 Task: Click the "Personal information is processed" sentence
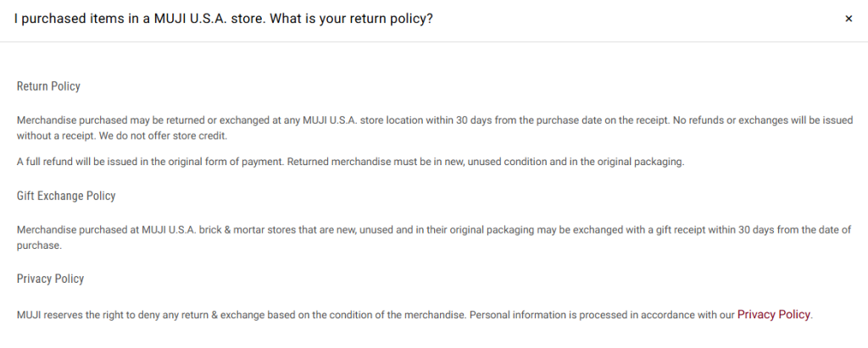(585, 315)
